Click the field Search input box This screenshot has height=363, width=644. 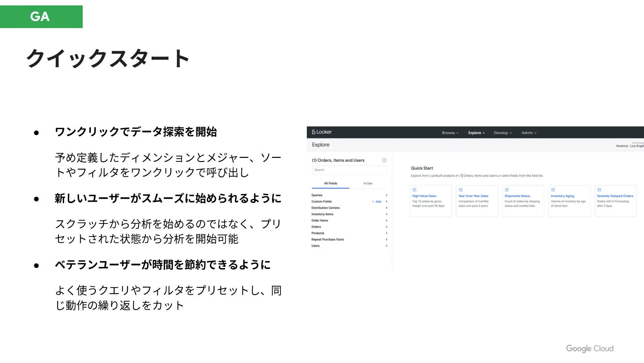click(349, 170)
